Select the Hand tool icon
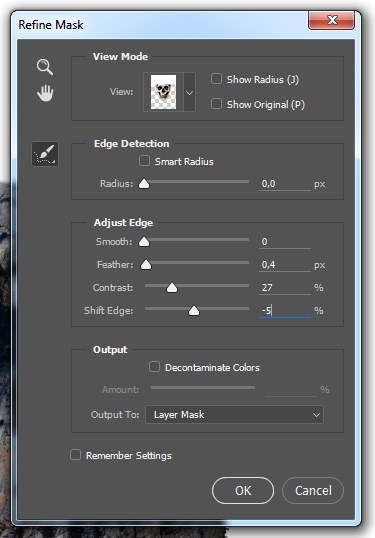The image size is (375, 538). click(x=45, y=93)
